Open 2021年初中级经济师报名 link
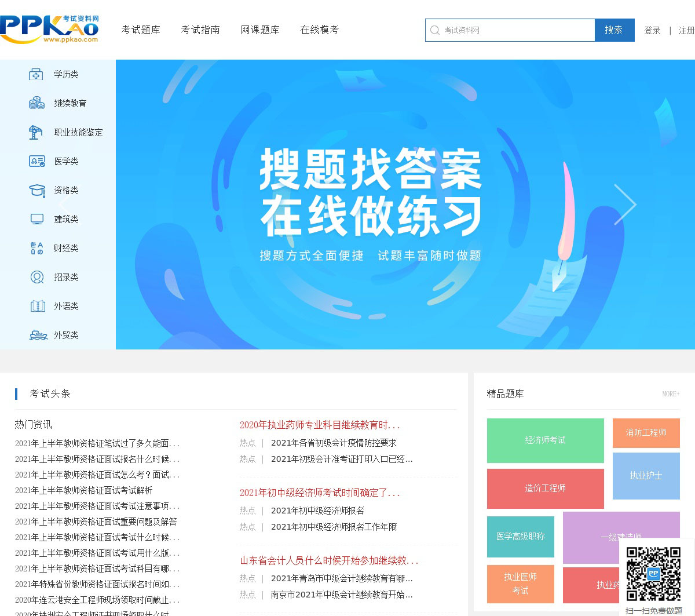 click(x=317, y=511)
